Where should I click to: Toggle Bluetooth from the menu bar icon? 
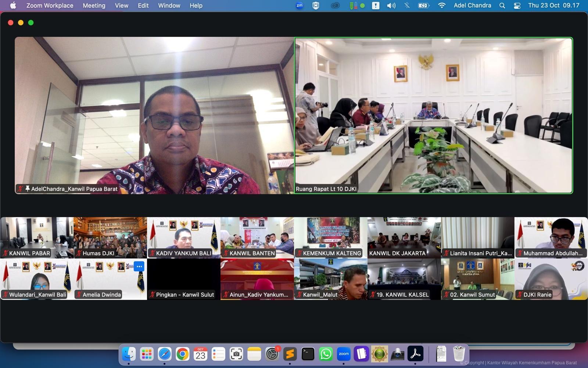pyautogui.click(x=407, y=6)
